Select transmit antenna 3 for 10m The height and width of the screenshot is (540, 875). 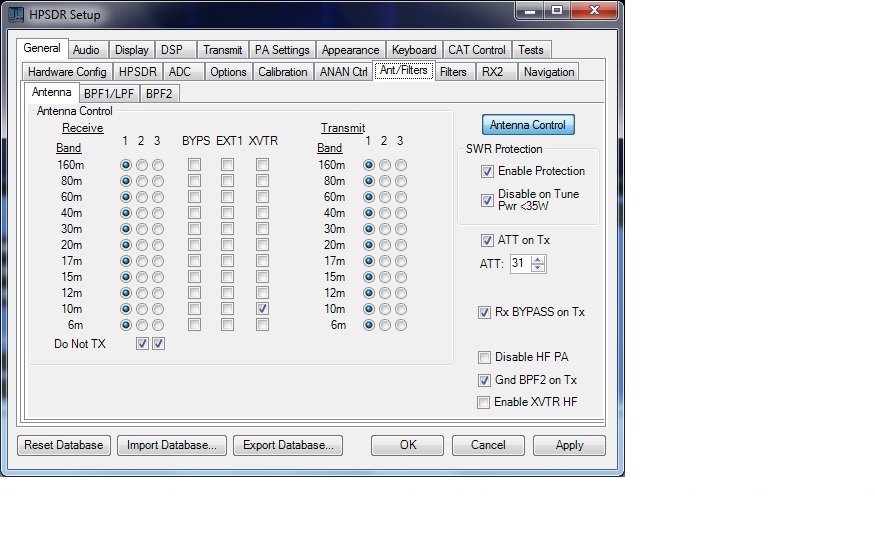401,309
